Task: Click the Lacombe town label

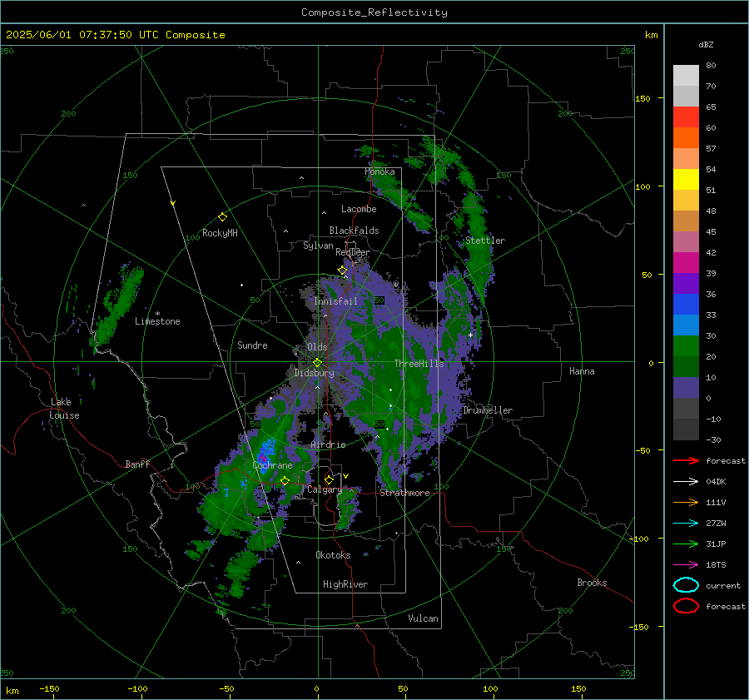Action: tap(359, 209)
